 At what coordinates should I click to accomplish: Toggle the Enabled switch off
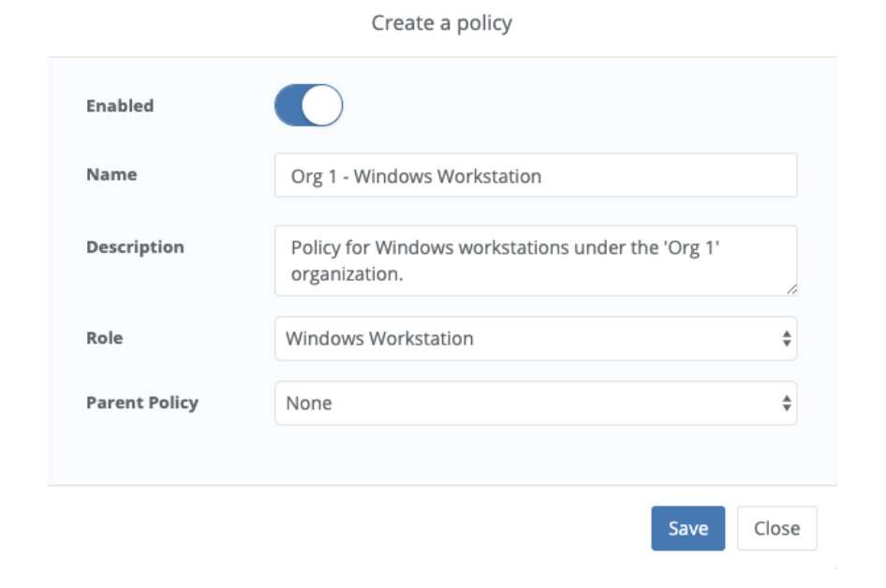[308, 107]
